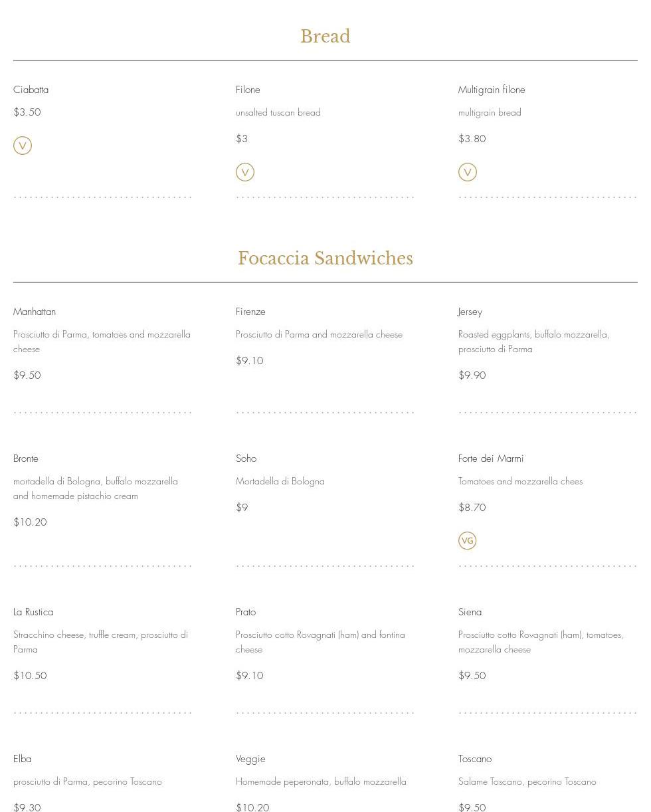Click the Bread section heading
This screenshot has height=812, width=651.
point(325,37)
